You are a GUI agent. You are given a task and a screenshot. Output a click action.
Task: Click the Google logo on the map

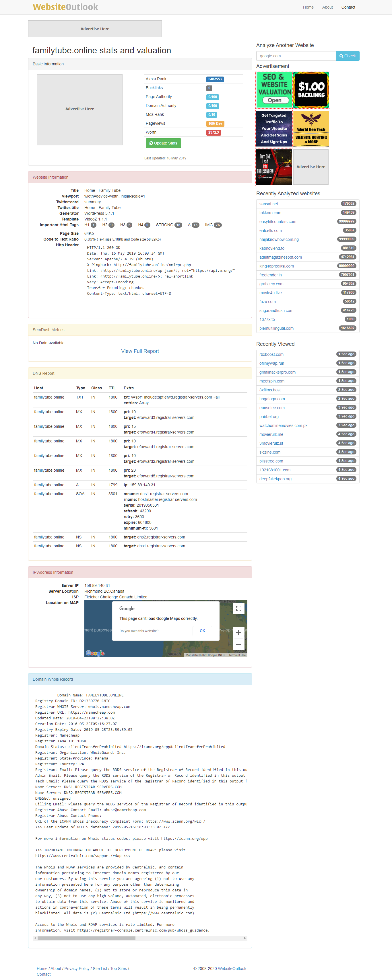pyautogui.click(x=95, y=653)
